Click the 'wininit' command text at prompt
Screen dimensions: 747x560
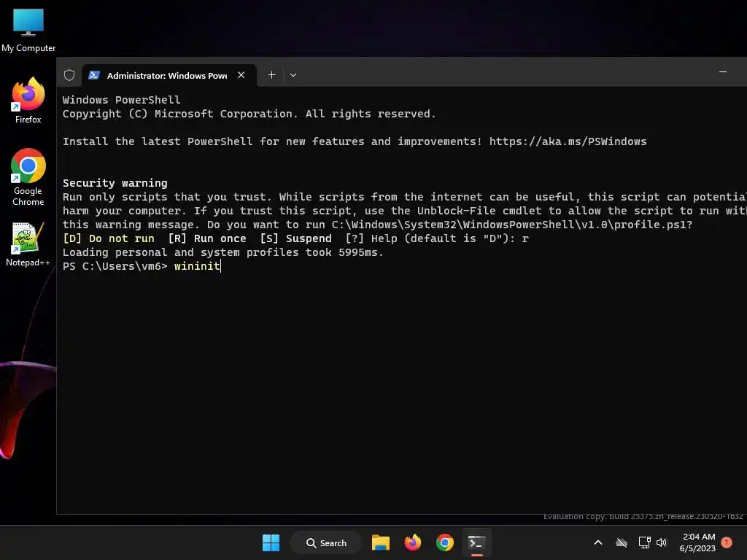click(x=197, y=265)
